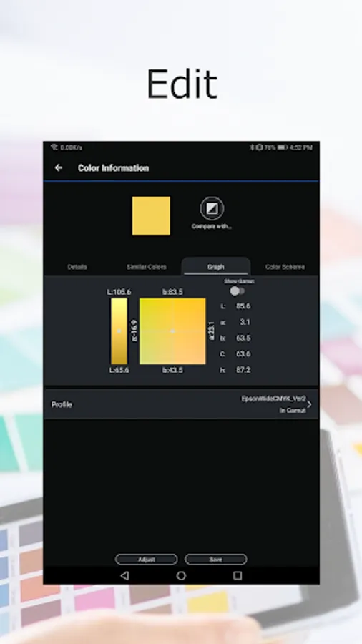Click the Color Information title
The width and height of the screenshot is (362, 644).
[113, 167]
